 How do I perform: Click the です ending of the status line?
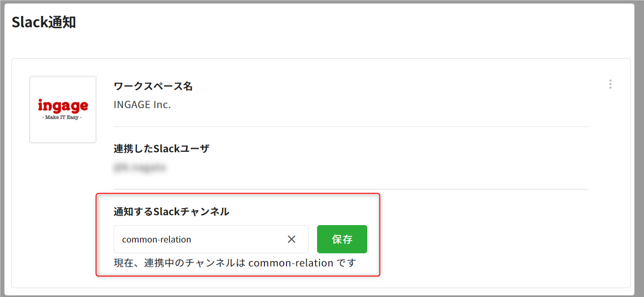(347, 263)
